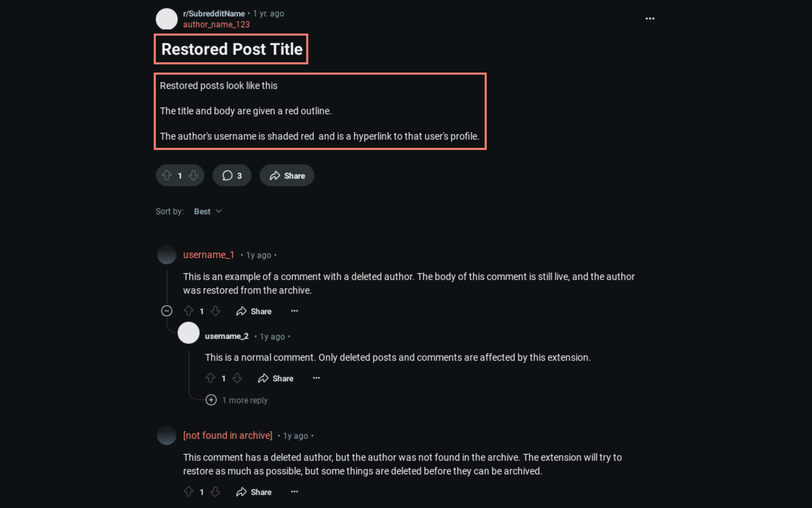812x508 pixels.
Task: Upvote the Restored Post Title post
Action: [x=167, y=175]
